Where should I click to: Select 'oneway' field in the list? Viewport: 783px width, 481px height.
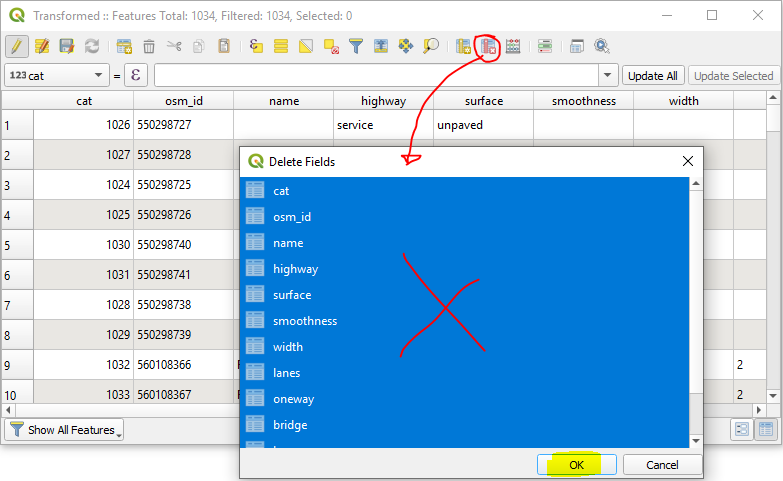[293, 399]
